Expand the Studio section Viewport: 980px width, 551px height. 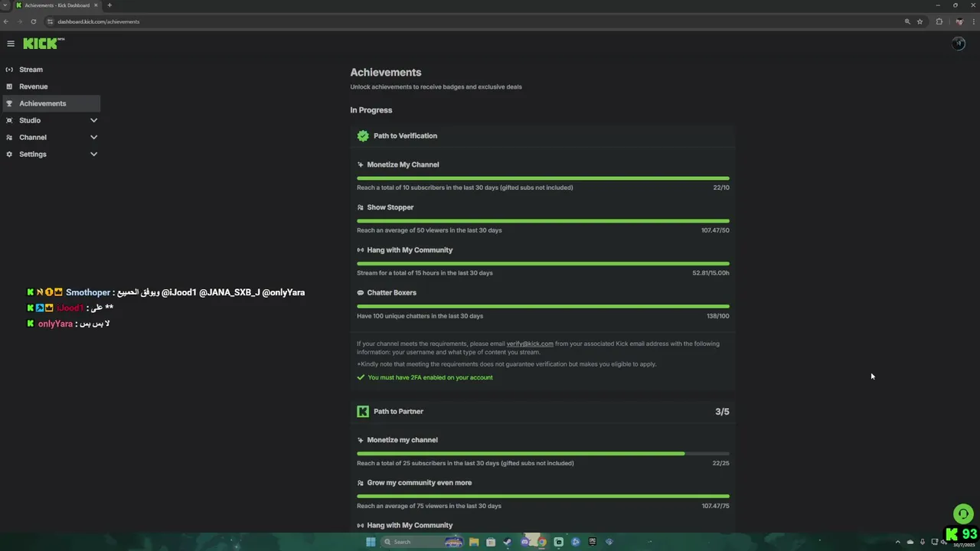93,120
